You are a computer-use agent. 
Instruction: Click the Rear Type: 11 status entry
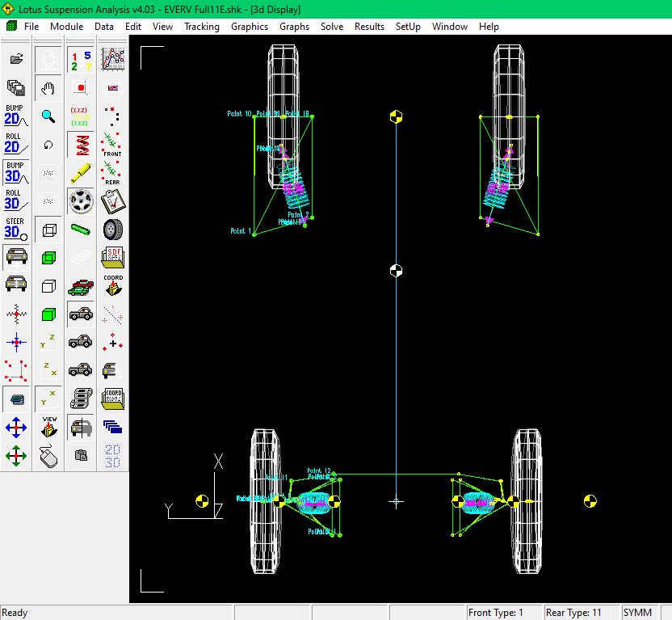(x=582, y=612)
